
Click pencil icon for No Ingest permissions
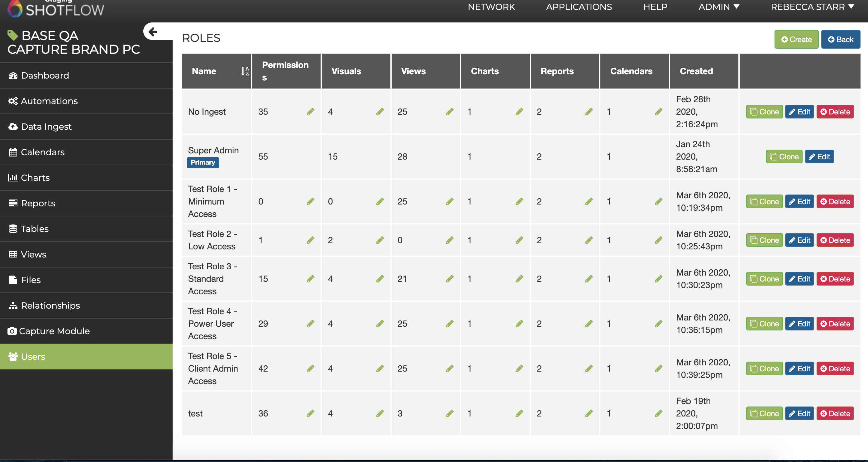click(310, 112)
